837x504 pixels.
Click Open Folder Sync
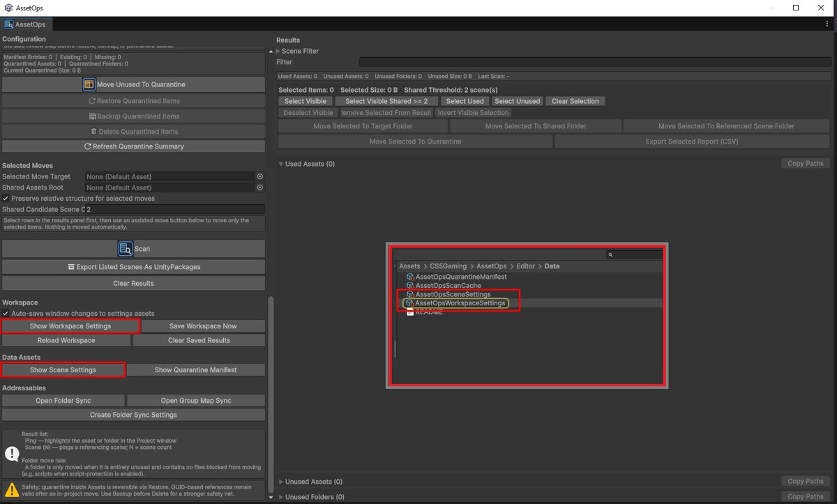point(63,401)
